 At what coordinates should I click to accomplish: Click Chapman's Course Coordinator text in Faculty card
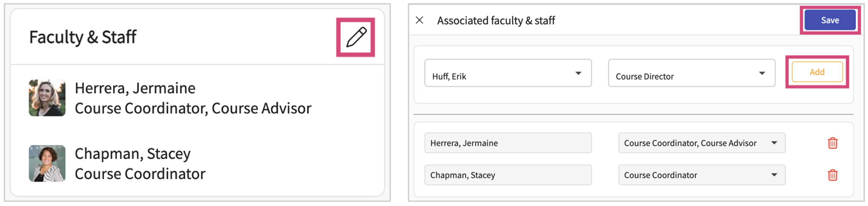point(140,174)
